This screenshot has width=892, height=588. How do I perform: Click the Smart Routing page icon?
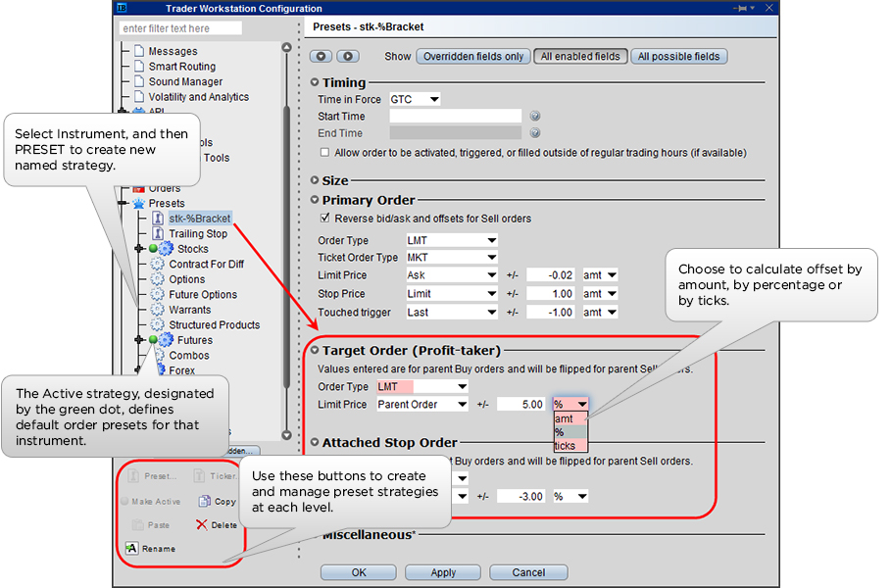point(139,66)
